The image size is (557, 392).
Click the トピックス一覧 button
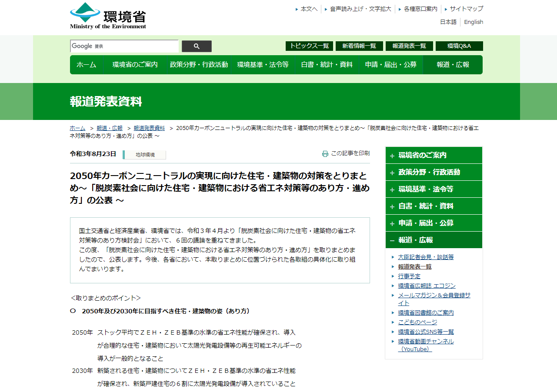click(x=309, y=46)
